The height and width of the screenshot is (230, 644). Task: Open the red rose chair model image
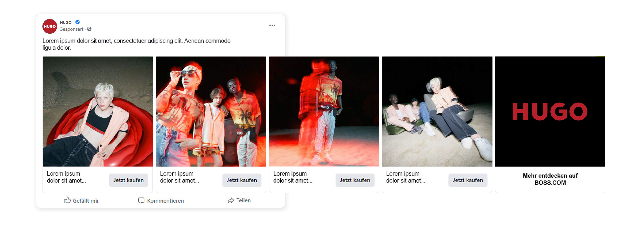[97, 111]
